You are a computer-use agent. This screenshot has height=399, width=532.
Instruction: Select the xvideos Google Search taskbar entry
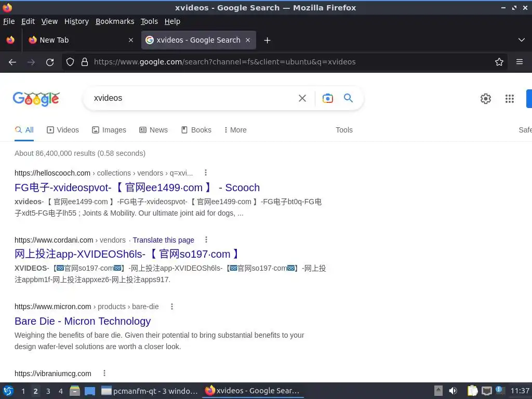[x=252, y=391]
